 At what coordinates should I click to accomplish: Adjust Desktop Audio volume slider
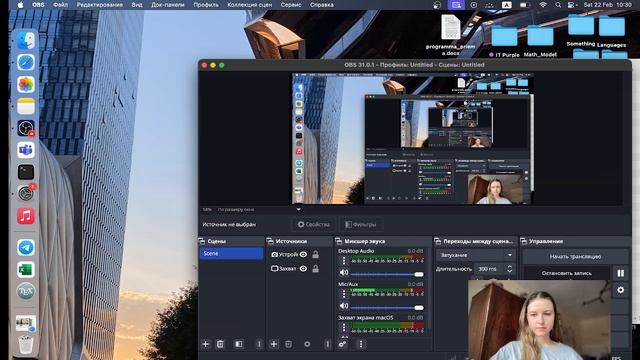(x=387, y=274)
